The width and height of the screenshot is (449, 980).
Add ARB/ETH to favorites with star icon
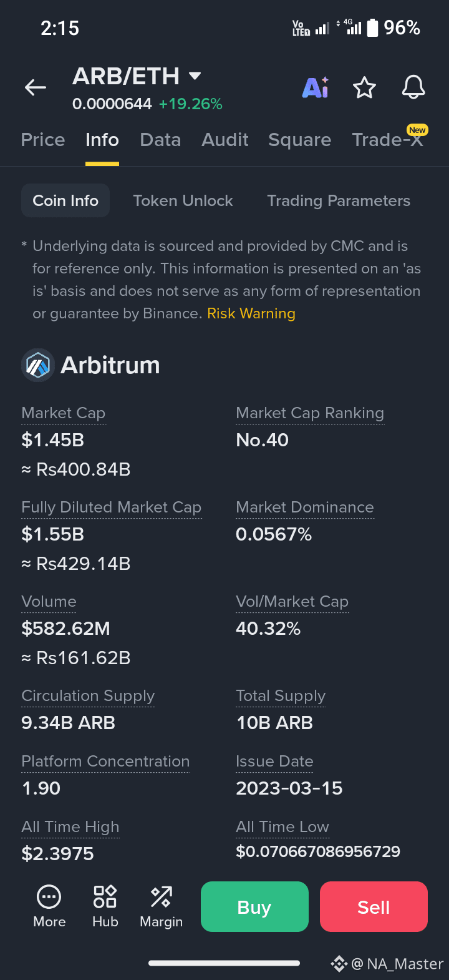(x=364, y=88)
